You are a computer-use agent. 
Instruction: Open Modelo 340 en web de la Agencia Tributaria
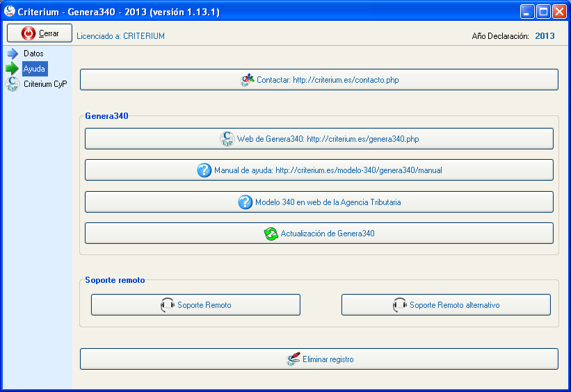coord(319,202)
